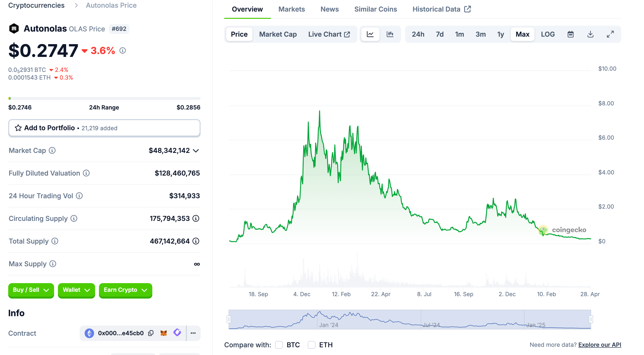Screen dimensions: 644x355
Task: Open the Market Cap info tooltip icon
Action: point(52,150)
